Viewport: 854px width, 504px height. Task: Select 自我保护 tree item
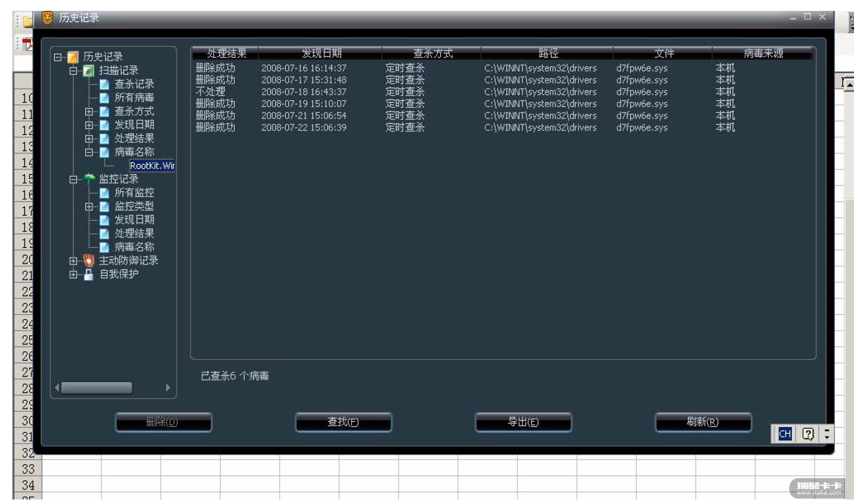tap(119, 274)
